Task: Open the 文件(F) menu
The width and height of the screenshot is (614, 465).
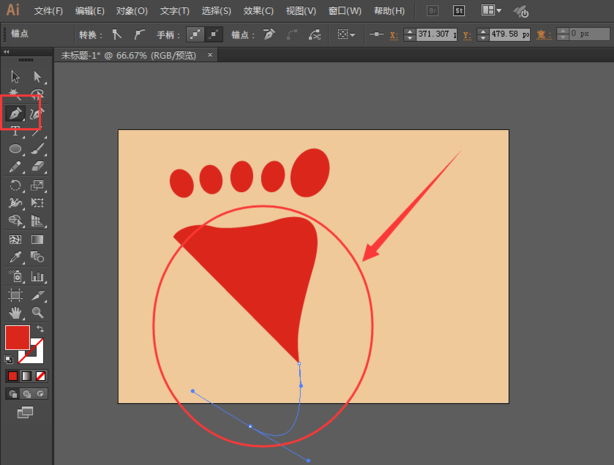Action: coord(47,11)
